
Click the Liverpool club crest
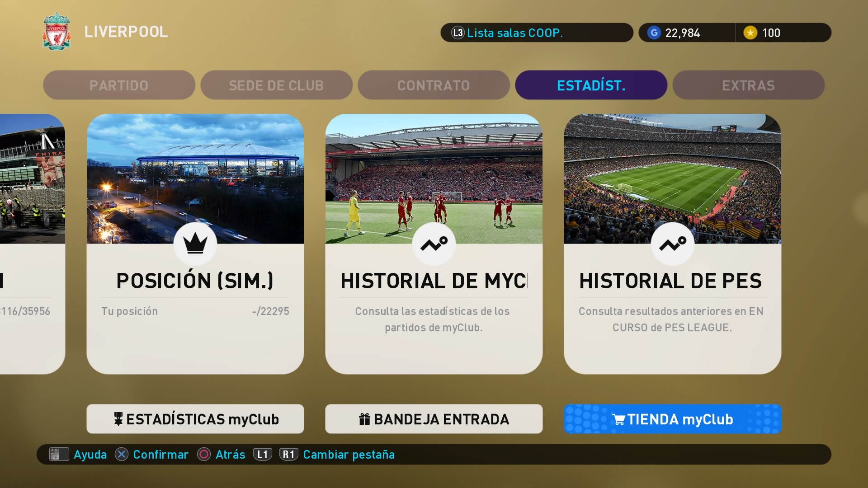(57, 31)
